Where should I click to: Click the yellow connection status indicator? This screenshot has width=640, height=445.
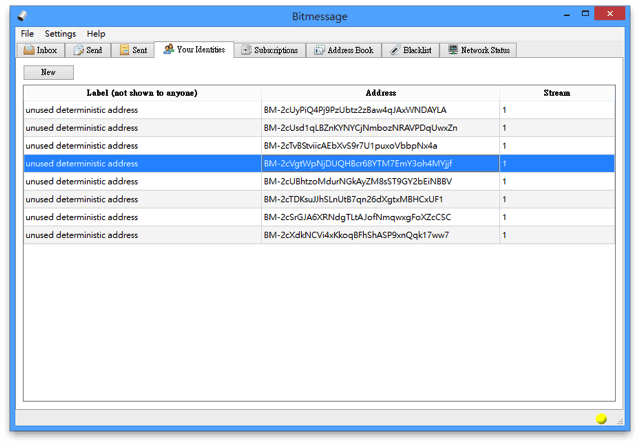(x=601, y=418)
